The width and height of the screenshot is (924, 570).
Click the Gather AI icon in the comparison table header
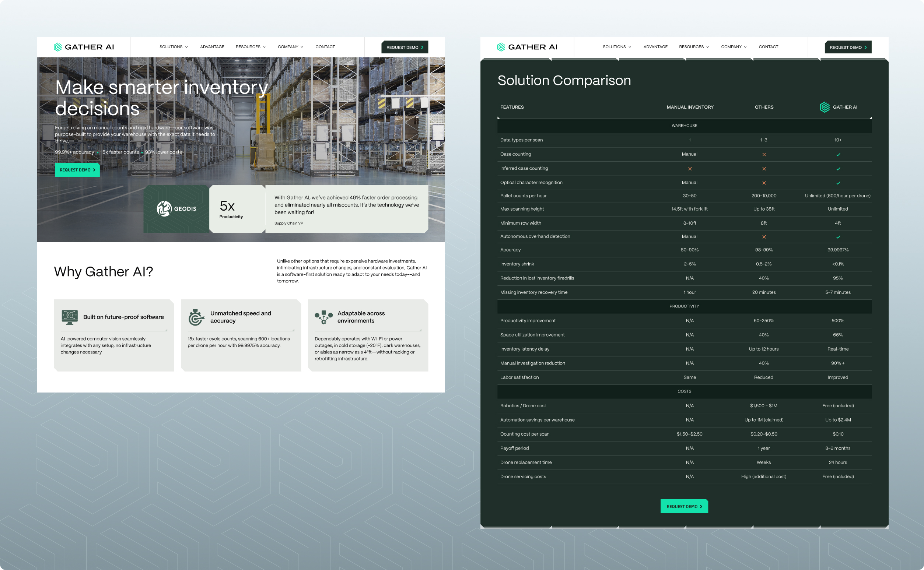tap(825, 107)
